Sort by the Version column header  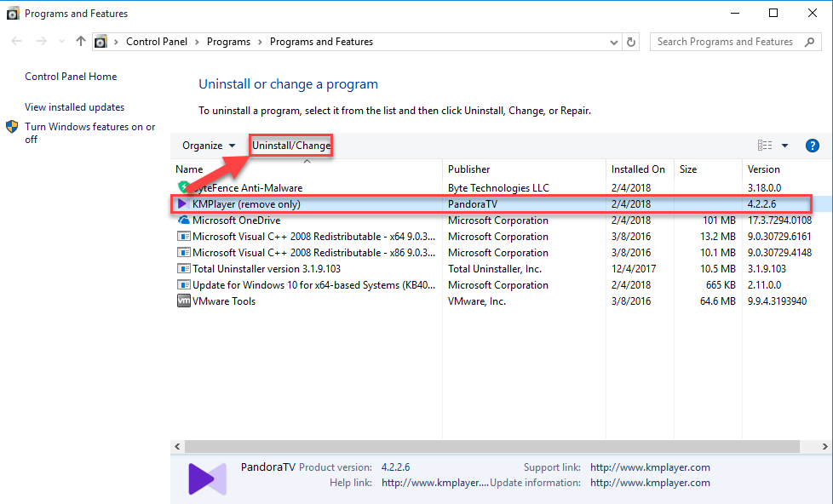coord(763,169)
